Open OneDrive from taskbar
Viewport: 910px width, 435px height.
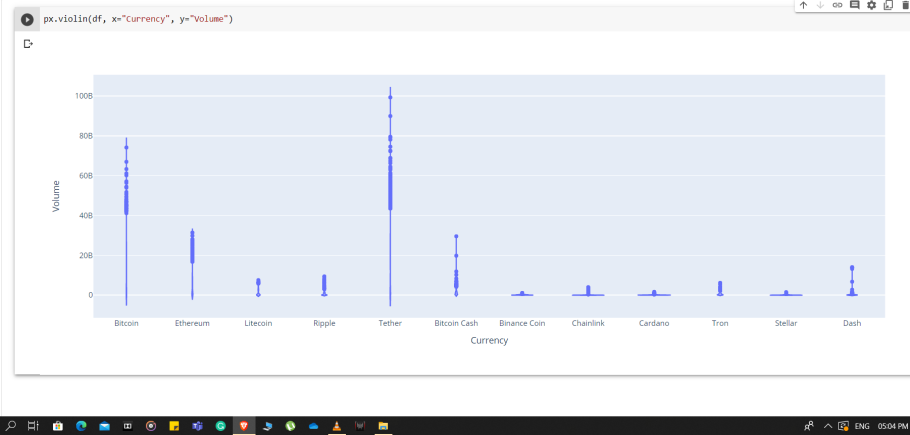click(x=313, y=426)
